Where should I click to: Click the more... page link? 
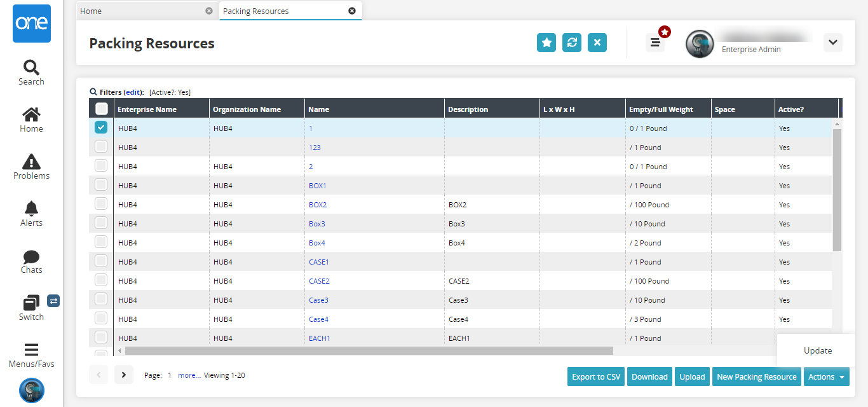click(189, 375)
